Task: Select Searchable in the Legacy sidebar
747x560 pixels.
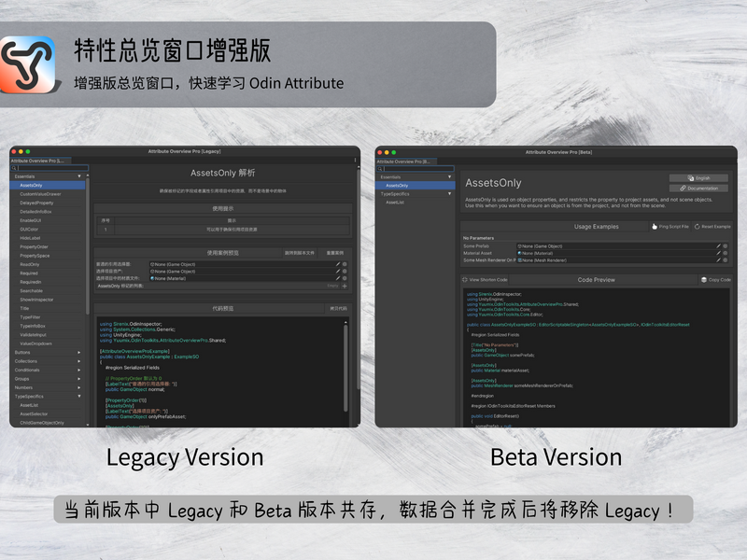Action: [x=48, y=290]
